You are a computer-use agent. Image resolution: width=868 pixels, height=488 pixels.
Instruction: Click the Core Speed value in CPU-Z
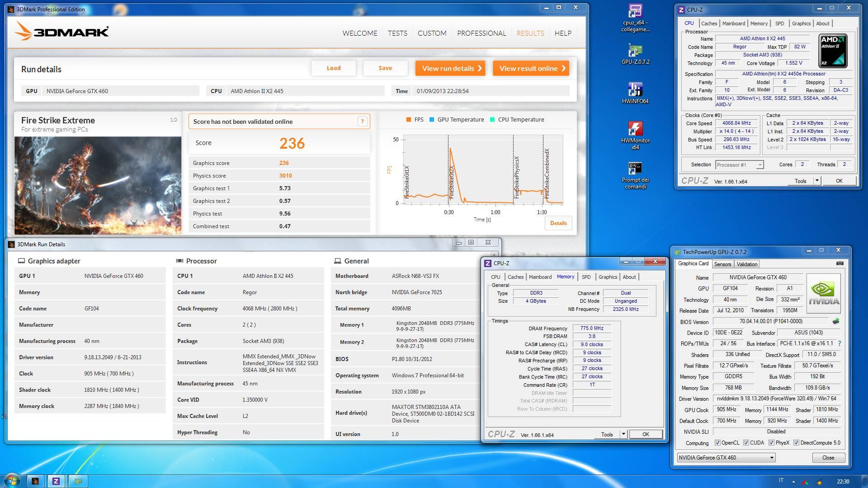point(736,123)
